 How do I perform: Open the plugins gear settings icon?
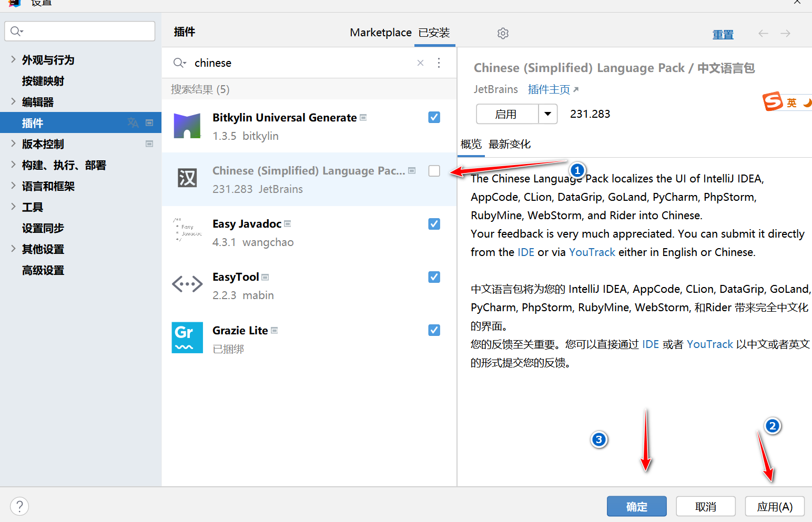503,33
